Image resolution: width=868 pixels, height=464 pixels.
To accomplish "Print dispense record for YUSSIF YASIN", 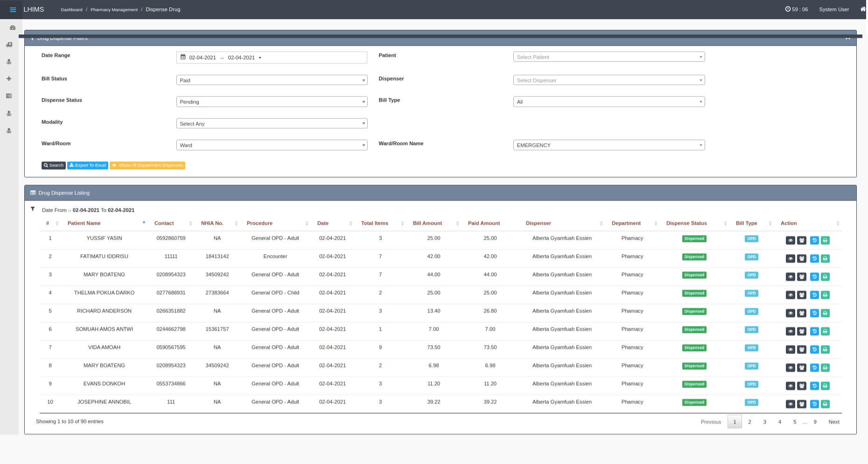I will pyautogui.click(x=825, y=241).
